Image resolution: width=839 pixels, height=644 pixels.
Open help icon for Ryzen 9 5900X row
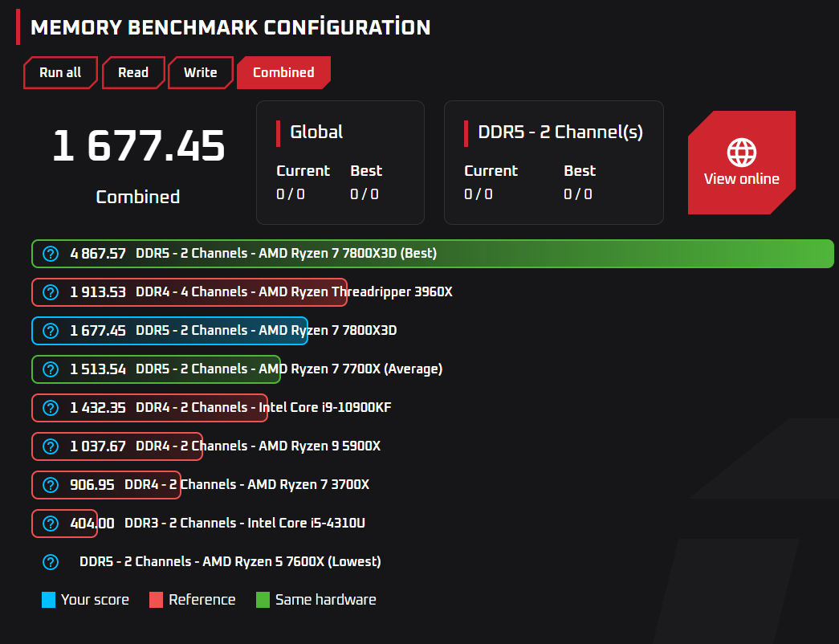(51, 446)
